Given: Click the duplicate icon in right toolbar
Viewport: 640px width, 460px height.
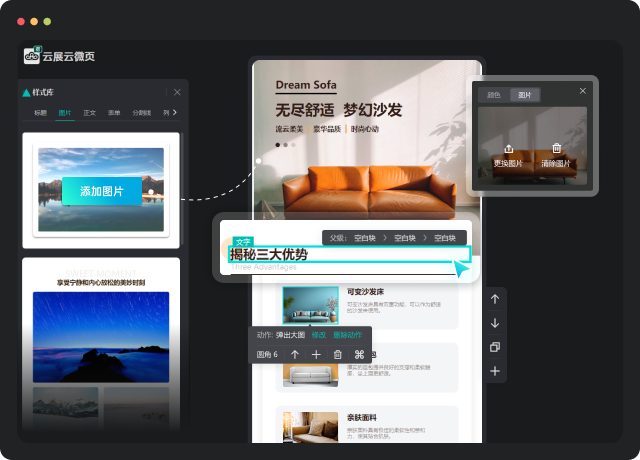Looking at the screenshot, I should click(494, 347).
